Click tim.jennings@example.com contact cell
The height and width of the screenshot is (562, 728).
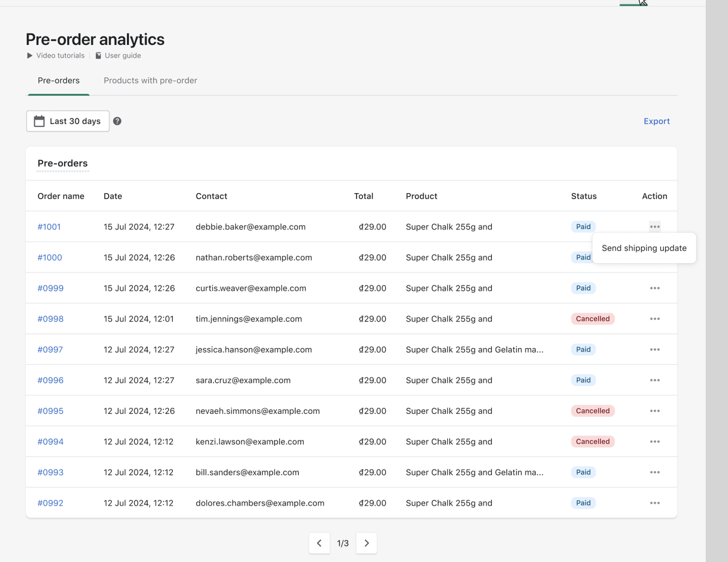point(249,319)
